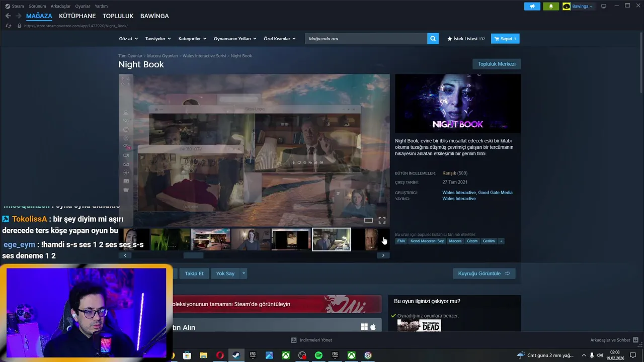The image size is (644, 362).
Task: Open Opera browser from taskbar
Action: (x=220, y=355)
